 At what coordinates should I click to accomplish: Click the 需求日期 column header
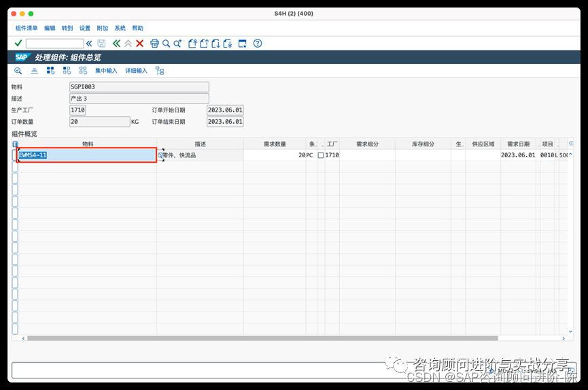(x=518, y=144)
